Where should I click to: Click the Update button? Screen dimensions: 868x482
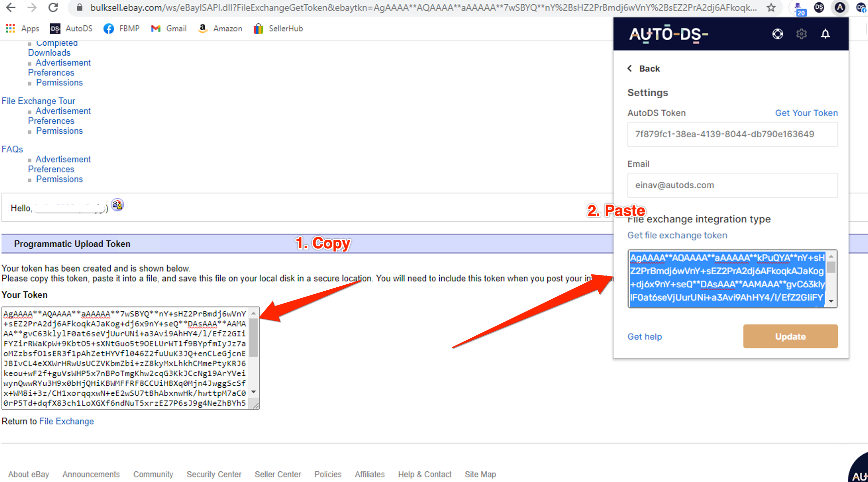(x=790, y=336)
